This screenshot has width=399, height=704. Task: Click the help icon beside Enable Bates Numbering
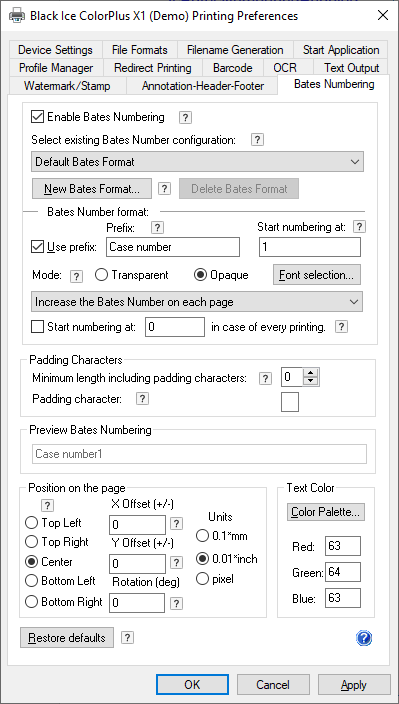coord(185,118)
